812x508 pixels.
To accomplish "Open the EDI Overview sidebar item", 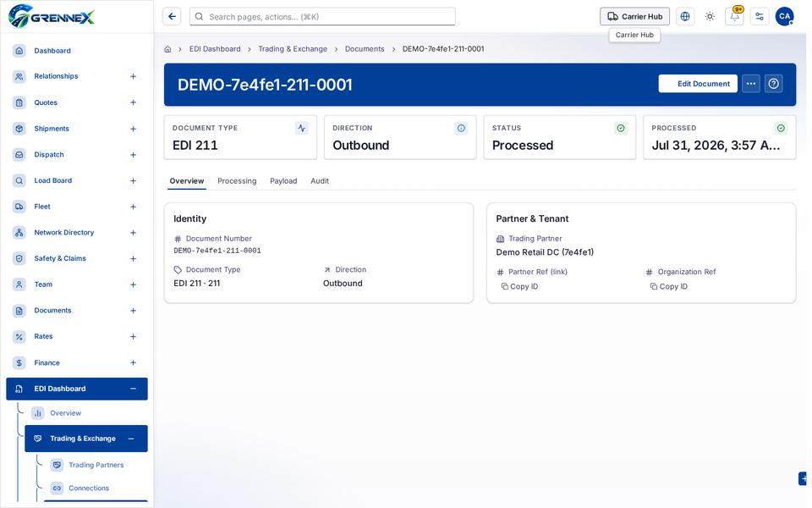I will [65, 413].
